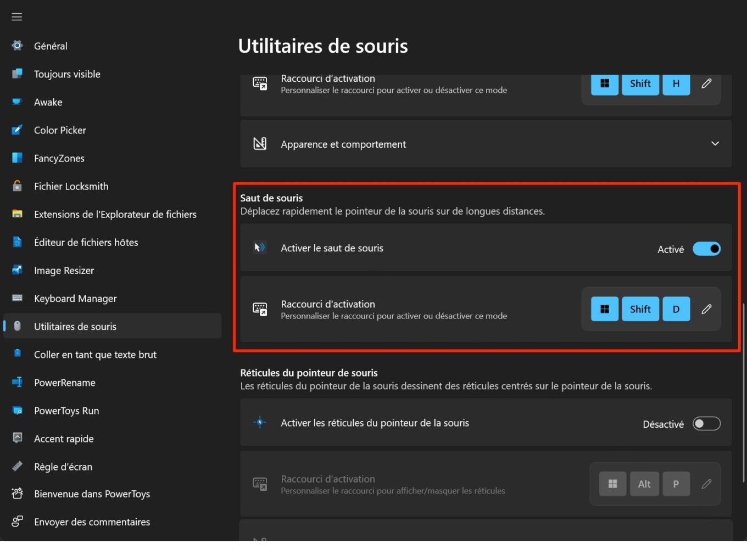Go to PowerToys Run settings
Viewport: 747px width, 560px height.
tap(112, 410)
